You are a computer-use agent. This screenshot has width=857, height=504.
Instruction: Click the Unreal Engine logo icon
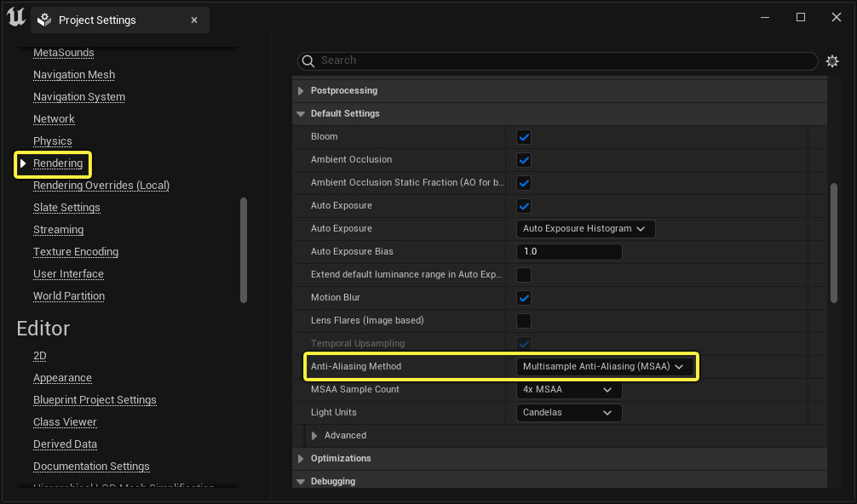15,18
